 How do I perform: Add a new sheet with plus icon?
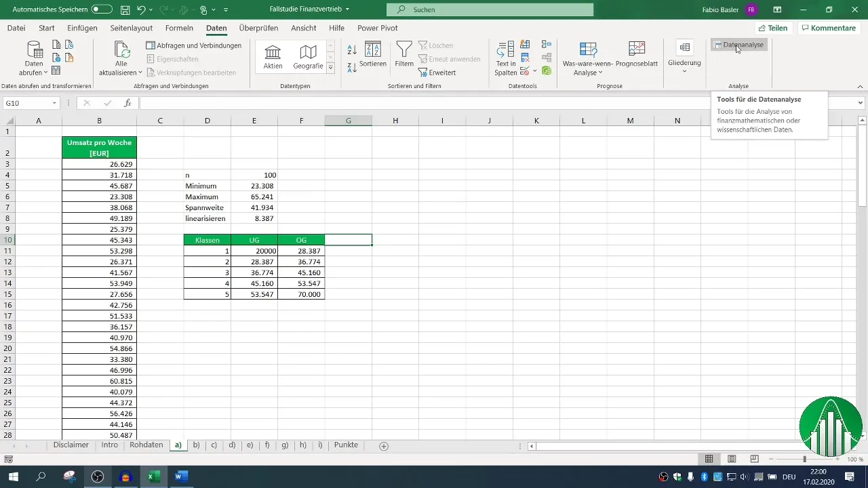(x=384, y=446)
